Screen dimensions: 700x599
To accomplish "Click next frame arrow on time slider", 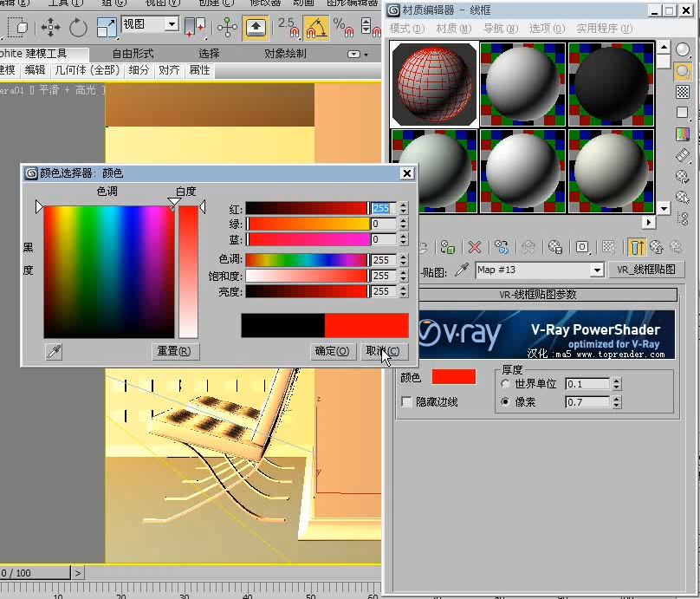I will tap(78, 573).
